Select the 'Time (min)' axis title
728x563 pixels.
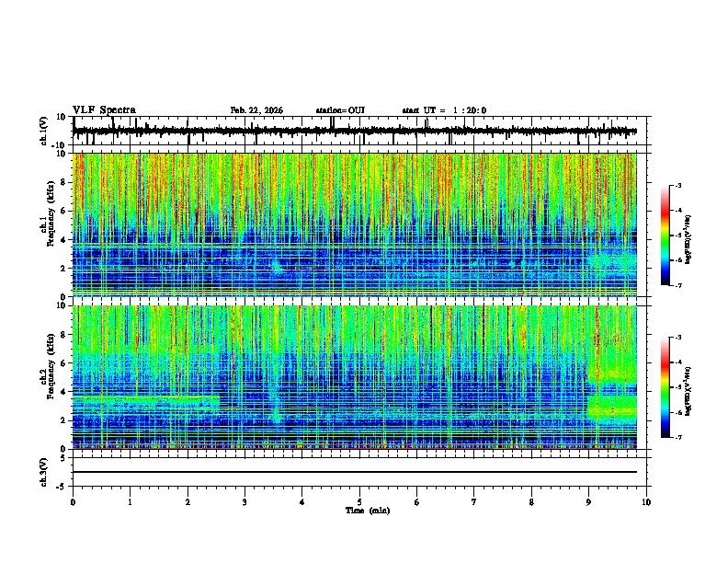[x=368, y=511]
